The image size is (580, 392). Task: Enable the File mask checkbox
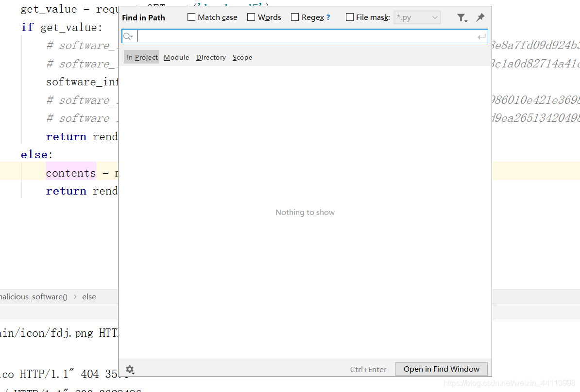(x=349, y=16)
